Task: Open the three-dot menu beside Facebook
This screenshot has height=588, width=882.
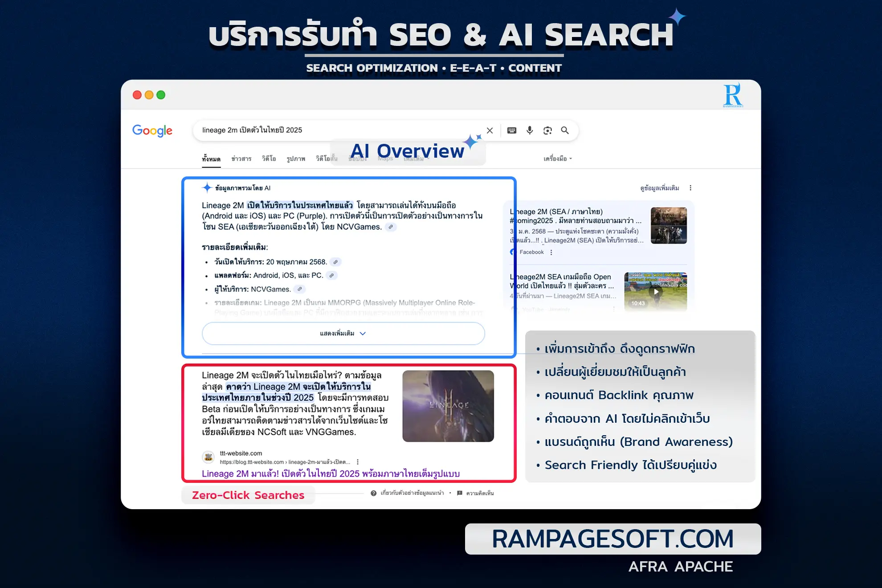Action: coord(551,252)
